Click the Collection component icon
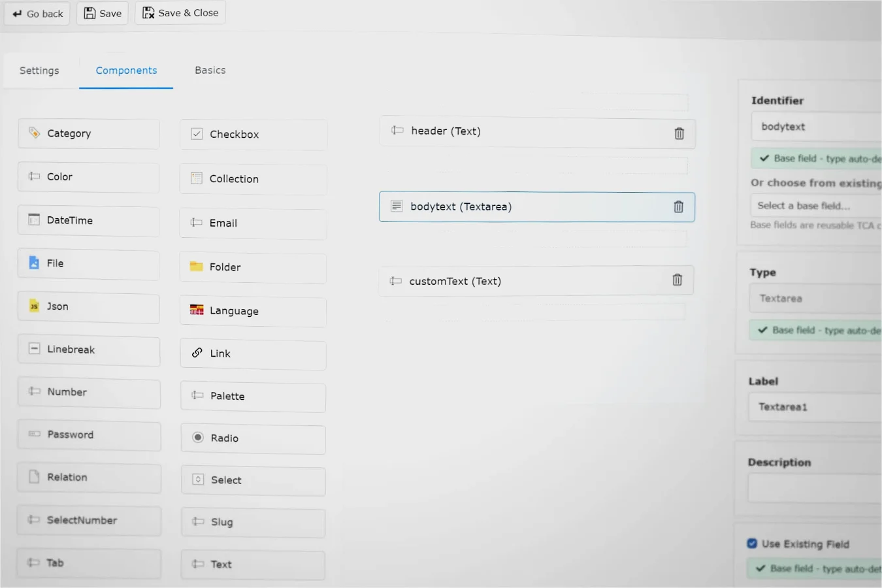882x588 pixels. [x=197, y=178]
